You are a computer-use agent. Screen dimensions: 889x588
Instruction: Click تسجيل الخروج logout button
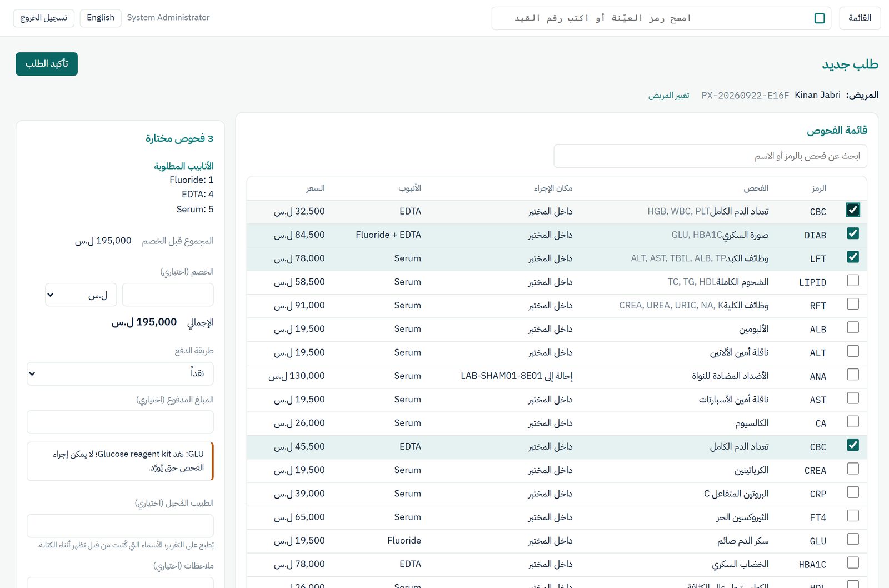(x=43, y=18)
